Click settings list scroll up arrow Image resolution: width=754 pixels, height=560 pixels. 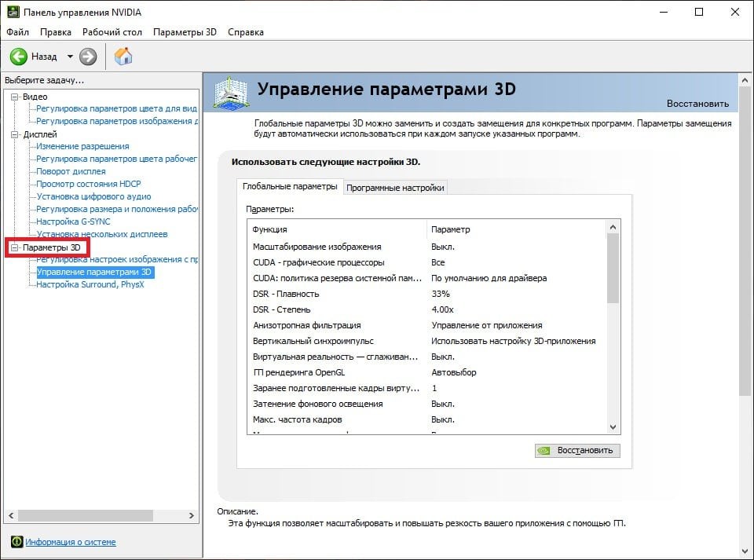(x=613, y=227)
